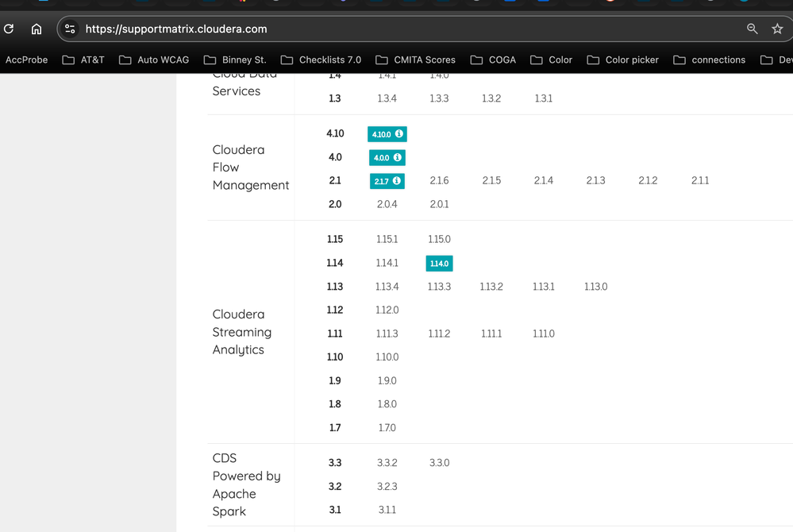Select Streaming Analytics version 1.13.3
This screenshot has width=793, height=532.
439,287
